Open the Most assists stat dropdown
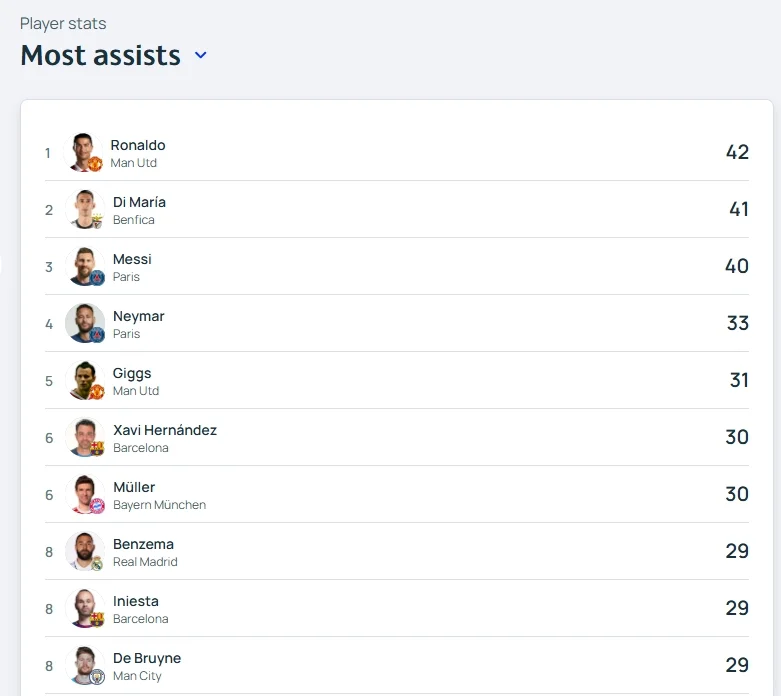Screen dimensions: 781x696 point(200,55)
